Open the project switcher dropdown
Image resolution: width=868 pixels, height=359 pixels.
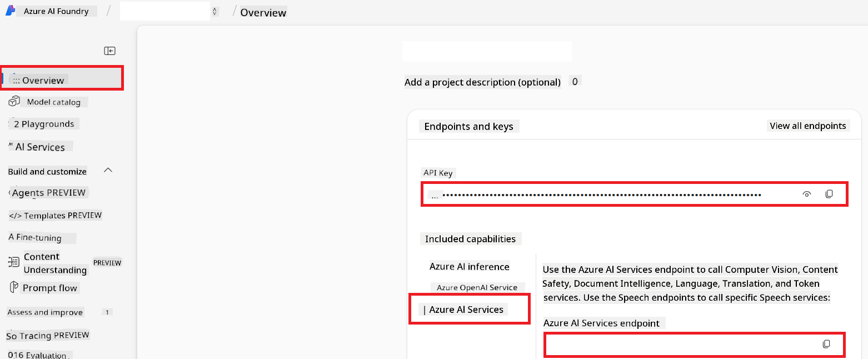click(214, 11)
